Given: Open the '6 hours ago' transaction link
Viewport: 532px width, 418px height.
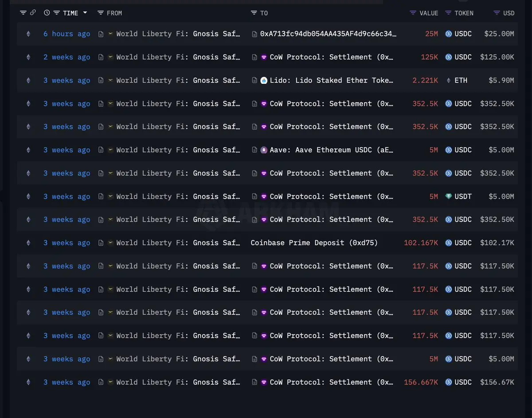Looking at the screenshot, I should pyautogui.click(x=66, y=34).
